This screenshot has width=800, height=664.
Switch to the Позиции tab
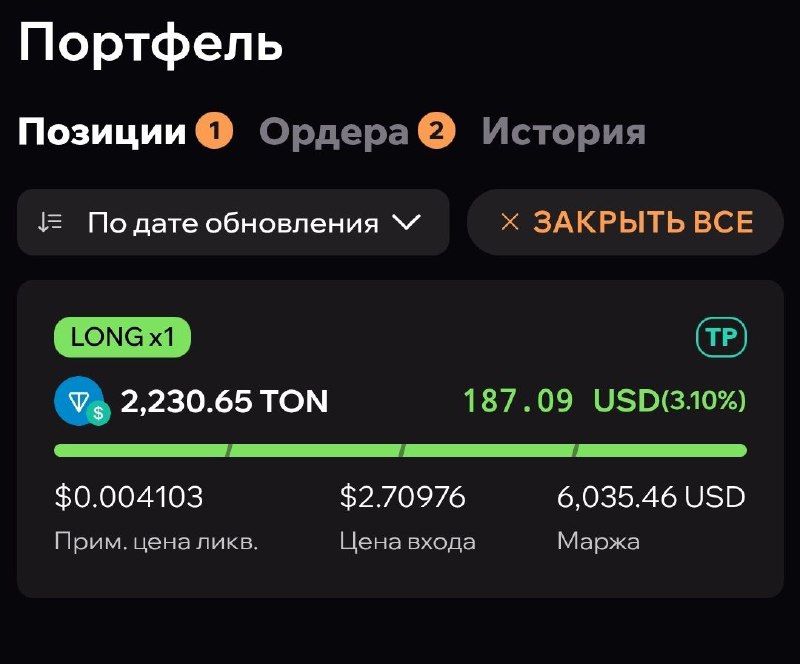[102, 132]
